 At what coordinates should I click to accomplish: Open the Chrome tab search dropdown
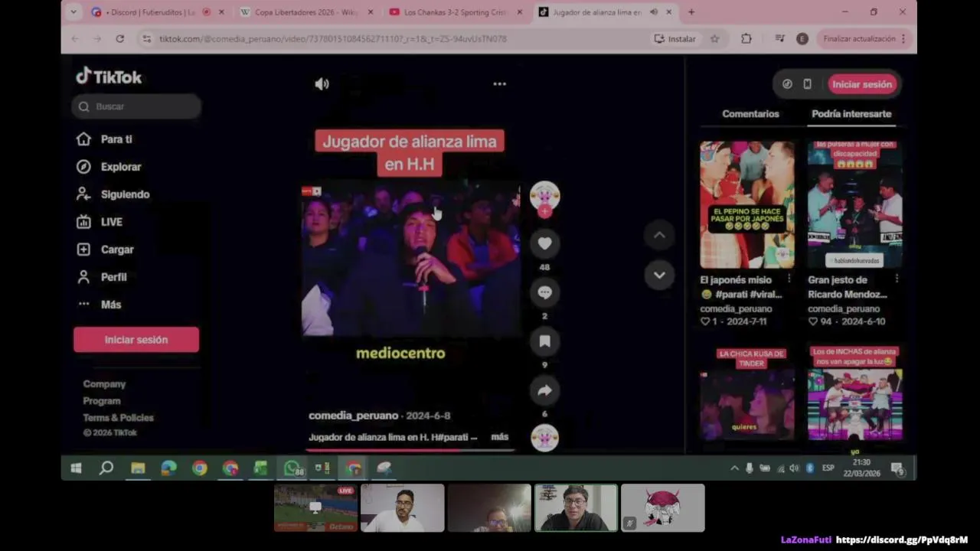[73, 12]
